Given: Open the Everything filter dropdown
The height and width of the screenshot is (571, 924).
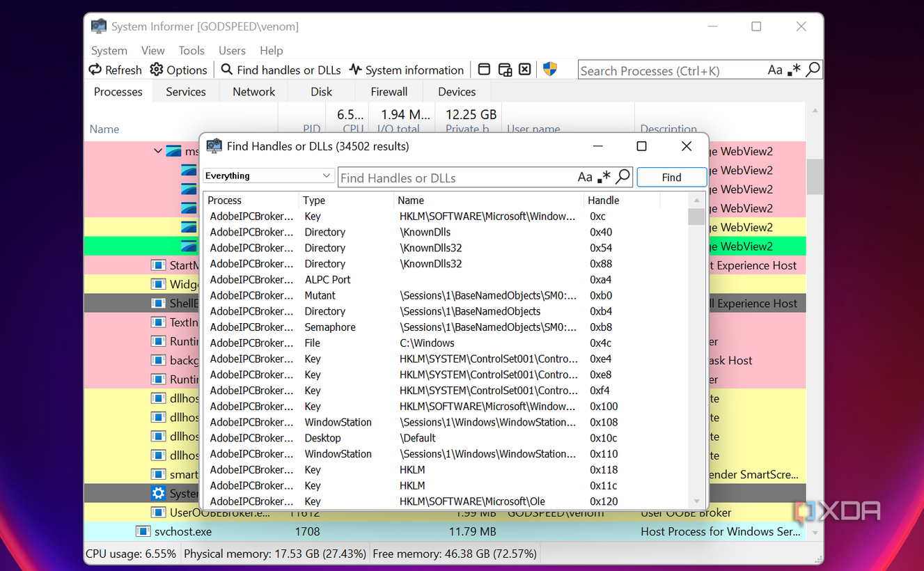Looking at the screenshot, I should click(268, 176).
